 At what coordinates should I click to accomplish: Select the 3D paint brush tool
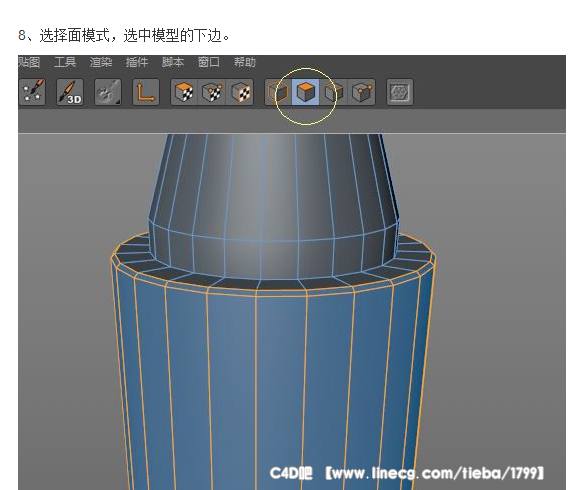pos(70,92)
